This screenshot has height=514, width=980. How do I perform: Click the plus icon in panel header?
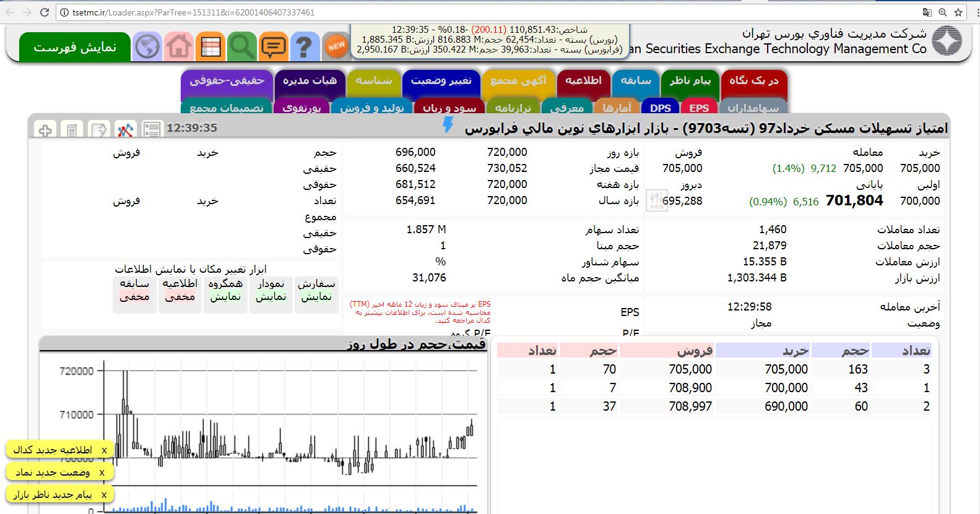pos(45,130)
